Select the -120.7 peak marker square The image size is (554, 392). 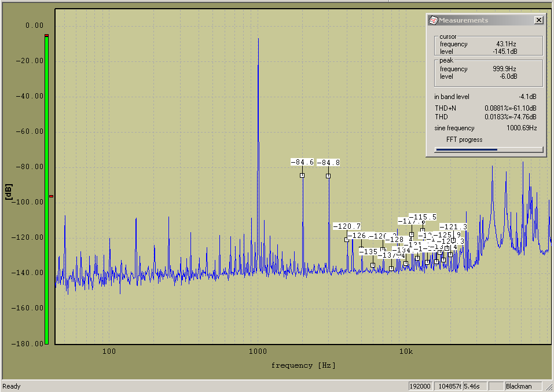point(347,240)
